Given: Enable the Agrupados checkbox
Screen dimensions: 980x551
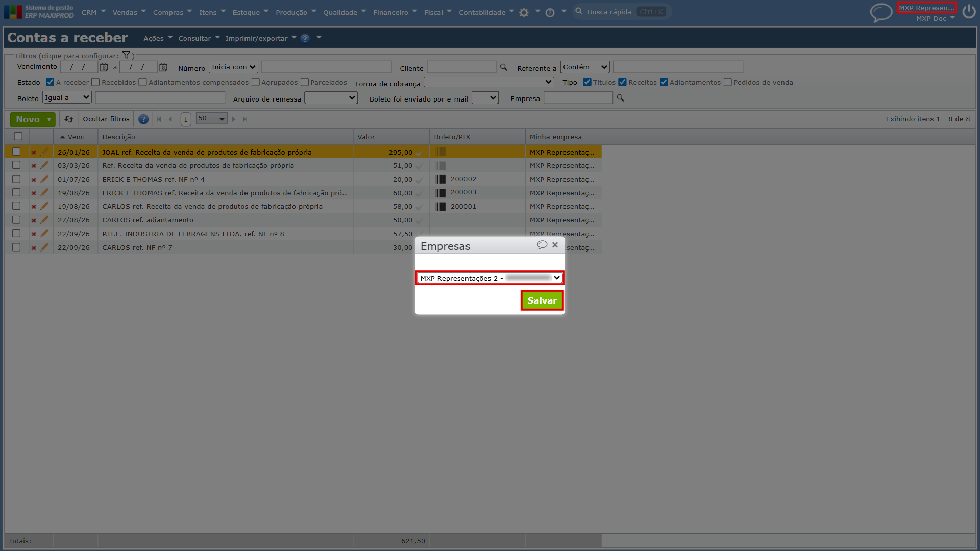Looking at the screenshot, I should click(256, 82).
